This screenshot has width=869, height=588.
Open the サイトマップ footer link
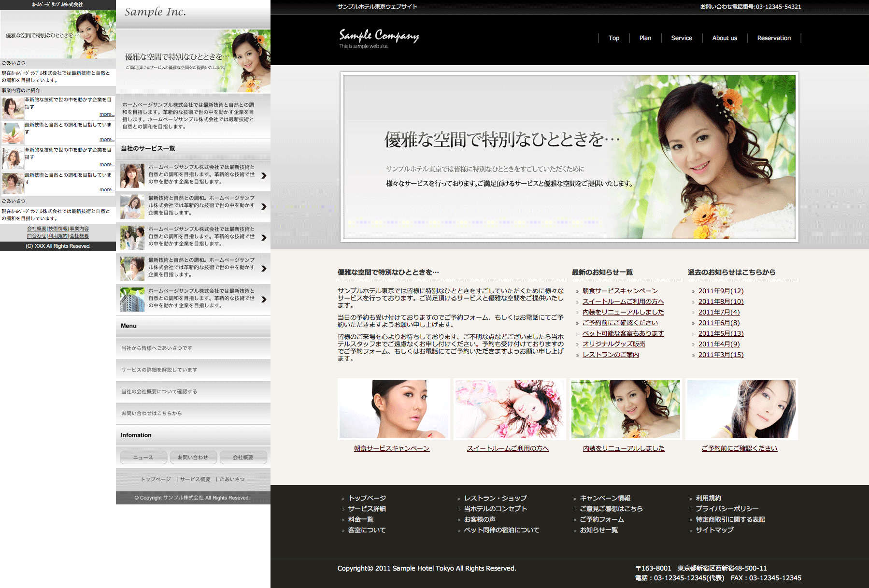pos(714,530)
